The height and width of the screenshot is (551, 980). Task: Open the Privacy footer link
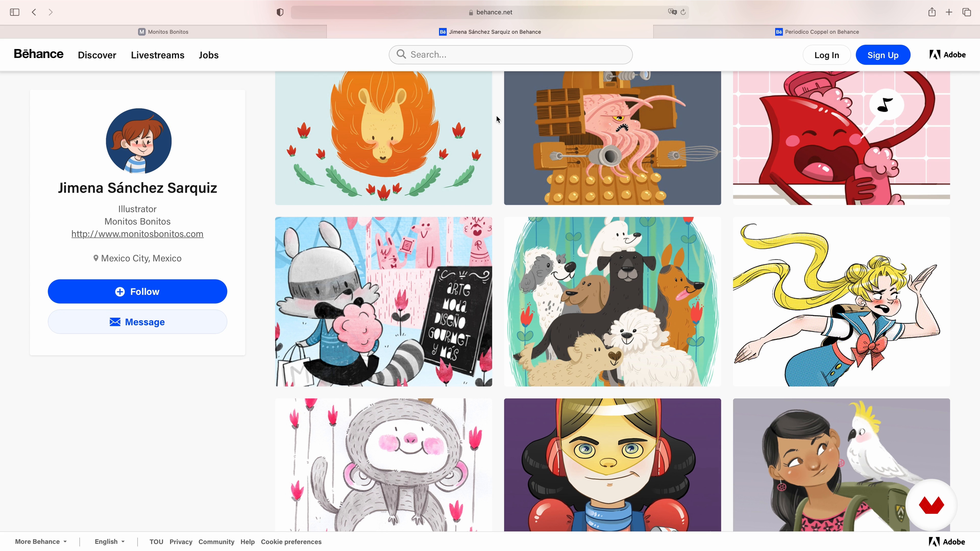coord(181,542)
